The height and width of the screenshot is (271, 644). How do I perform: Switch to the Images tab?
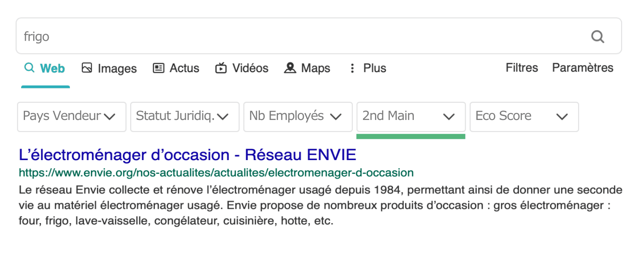pyautogui.click(x=117, y=68)
